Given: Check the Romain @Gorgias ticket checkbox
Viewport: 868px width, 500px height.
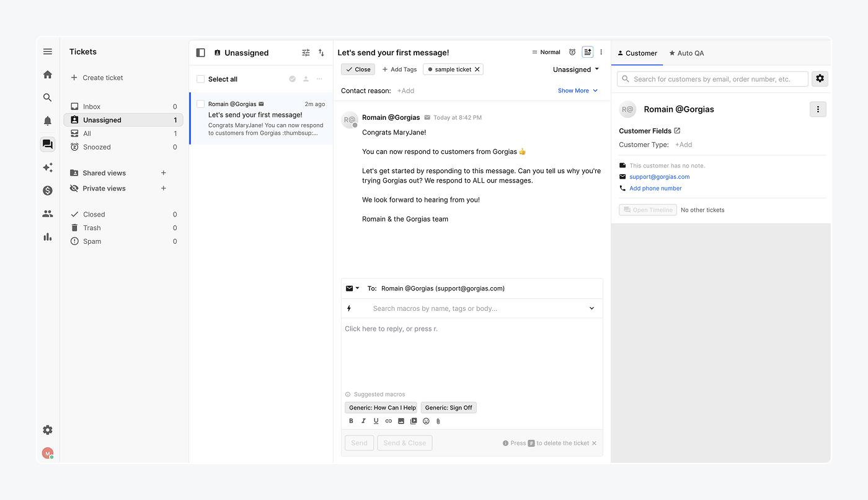Looking at the screenshot, I should (x=200, y=104).
